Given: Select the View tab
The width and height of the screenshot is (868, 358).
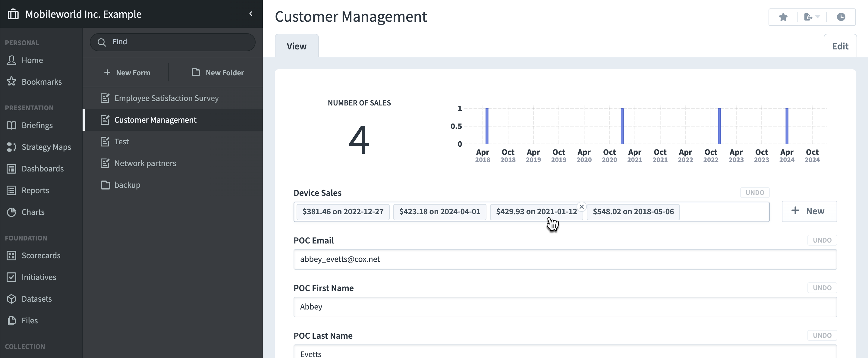Looking at the screenshot, I should coord(297,46).
